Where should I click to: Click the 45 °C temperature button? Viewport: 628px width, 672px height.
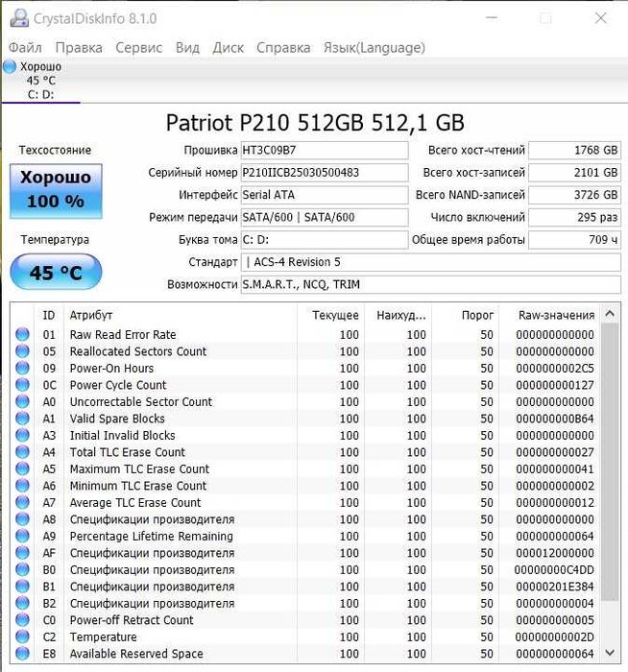(56, 272)
